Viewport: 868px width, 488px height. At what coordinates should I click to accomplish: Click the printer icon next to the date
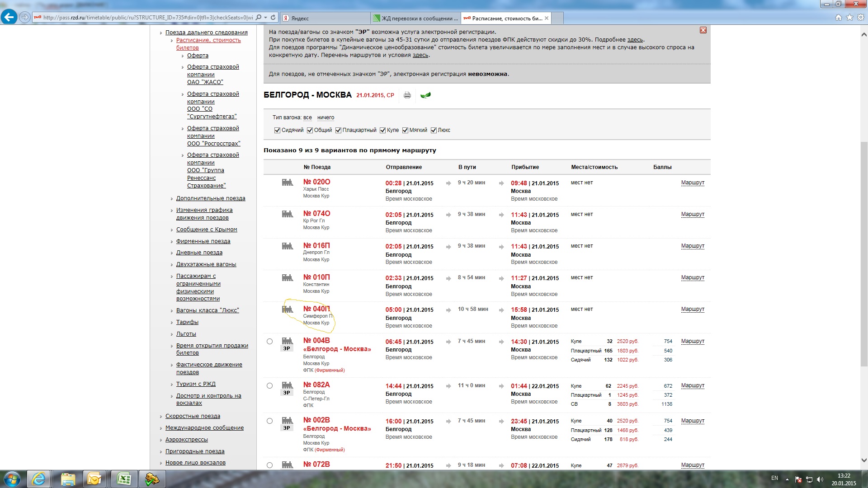(407, 95)
